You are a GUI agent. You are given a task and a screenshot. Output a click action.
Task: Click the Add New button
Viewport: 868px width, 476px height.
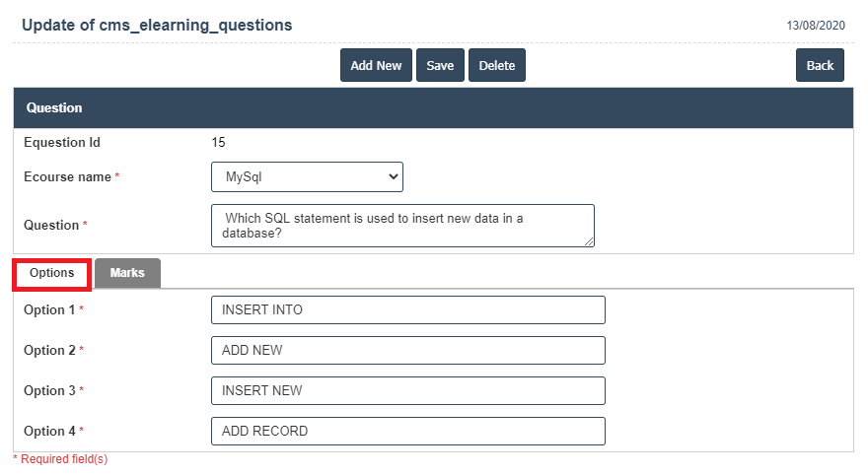376,65
